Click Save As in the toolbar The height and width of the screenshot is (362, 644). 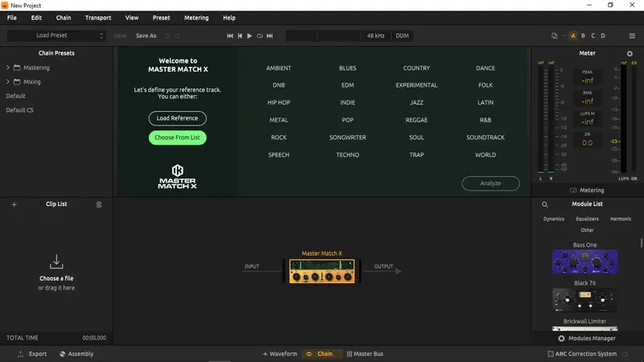[x=146, y=35]
